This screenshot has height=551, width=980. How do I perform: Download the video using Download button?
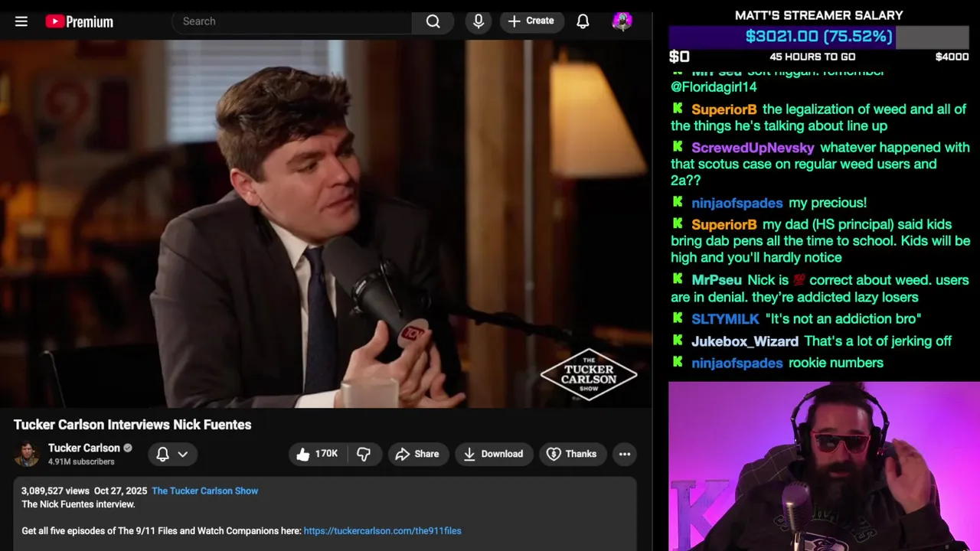(x=494, y=454)
